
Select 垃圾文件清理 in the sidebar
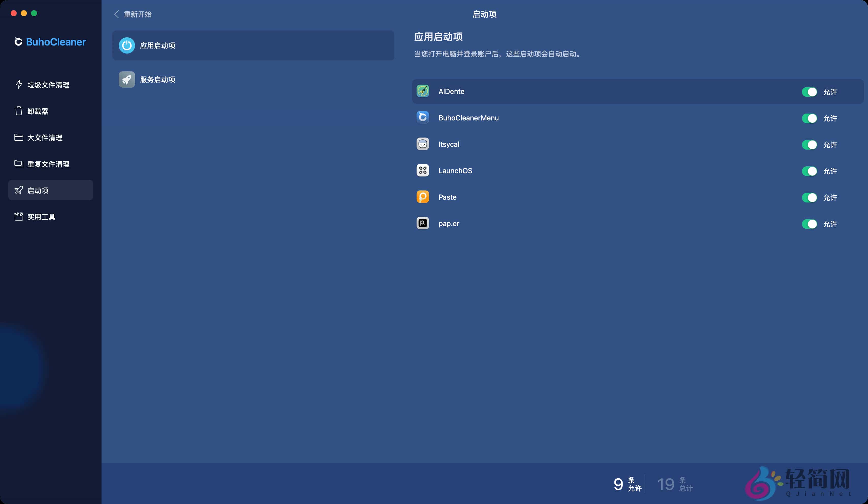point(48,84)
